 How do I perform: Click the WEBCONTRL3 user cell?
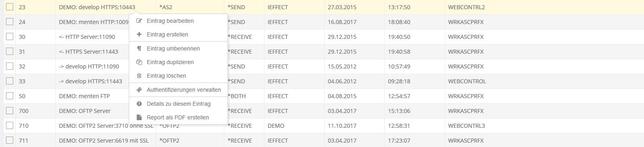pyautogui.click(x=466, y=126)
